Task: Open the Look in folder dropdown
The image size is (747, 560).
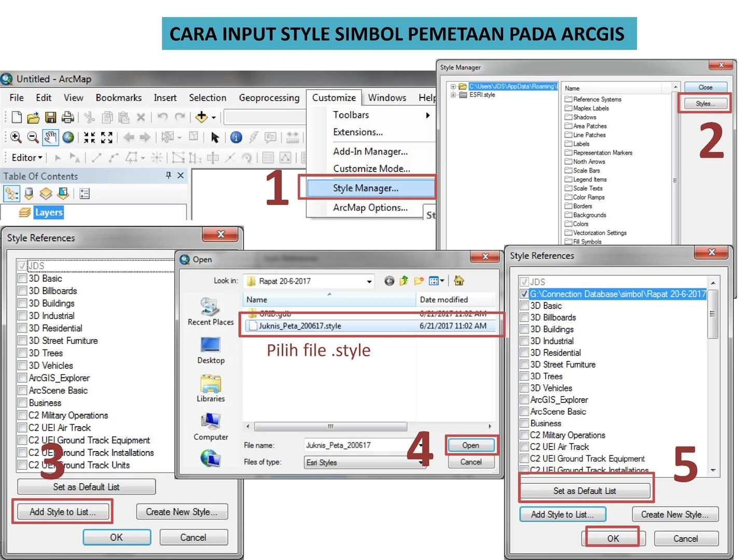Action: coord(369,282)
